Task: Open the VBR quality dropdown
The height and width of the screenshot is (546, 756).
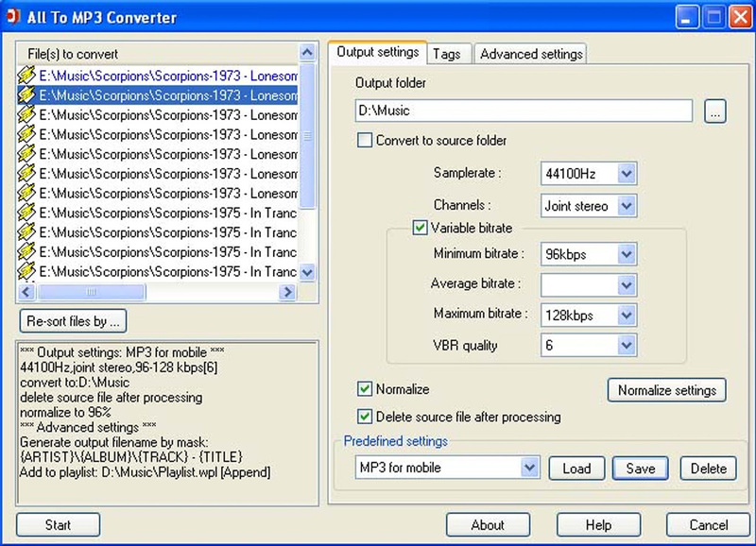Action: click(626, 345)
